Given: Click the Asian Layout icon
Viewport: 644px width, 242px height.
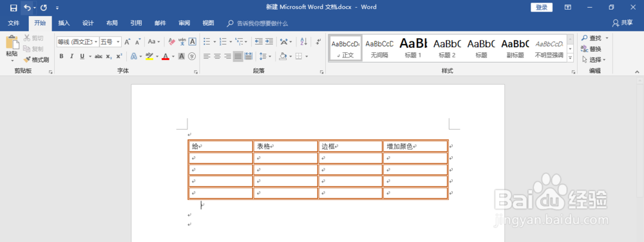Looking at the screenshot, I should [284, 41].
